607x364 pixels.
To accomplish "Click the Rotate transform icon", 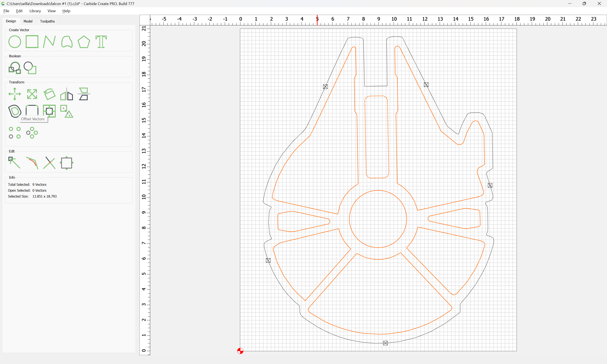I will point(49,94).
